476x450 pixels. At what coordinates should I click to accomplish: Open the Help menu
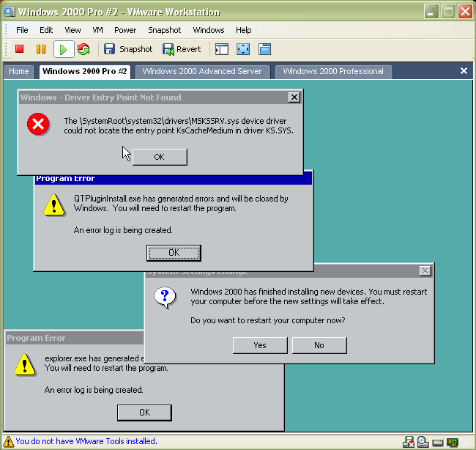point(243,30)
